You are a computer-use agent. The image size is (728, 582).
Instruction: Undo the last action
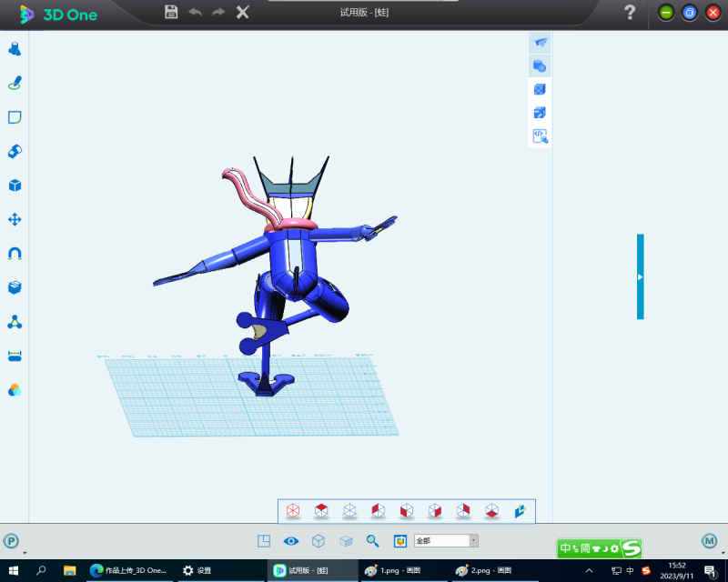195,12
